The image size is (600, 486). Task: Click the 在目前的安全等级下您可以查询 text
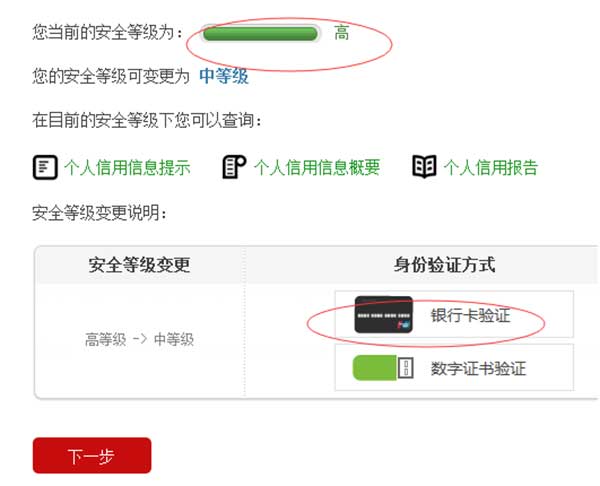tap(147, 120)
